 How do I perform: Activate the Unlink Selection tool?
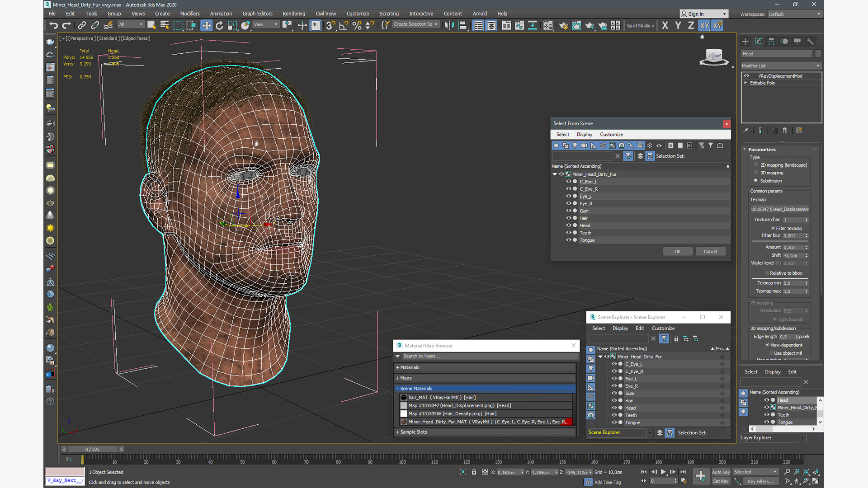[x=95, y=25]
